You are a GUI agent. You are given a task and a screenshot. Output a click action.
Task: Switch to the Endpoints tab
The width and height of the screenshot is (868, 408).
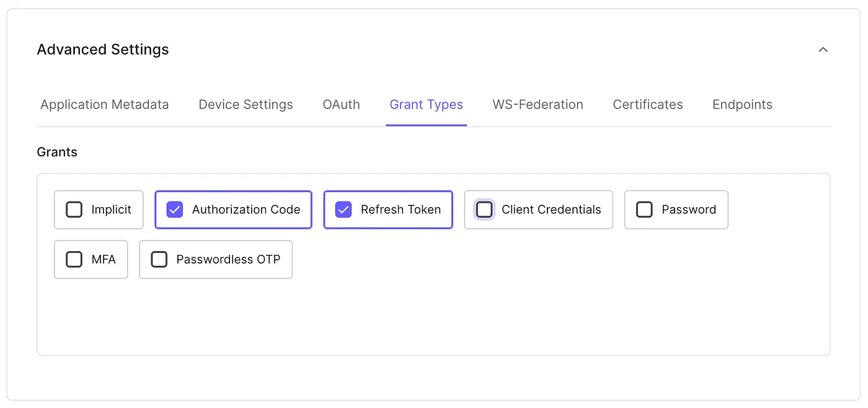[742, 105]
